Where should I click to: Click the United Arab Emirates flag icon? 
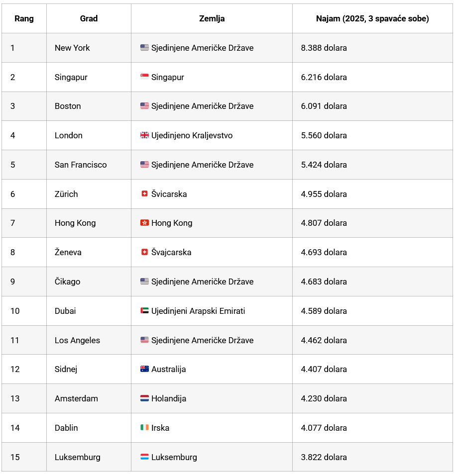point(144,311)
